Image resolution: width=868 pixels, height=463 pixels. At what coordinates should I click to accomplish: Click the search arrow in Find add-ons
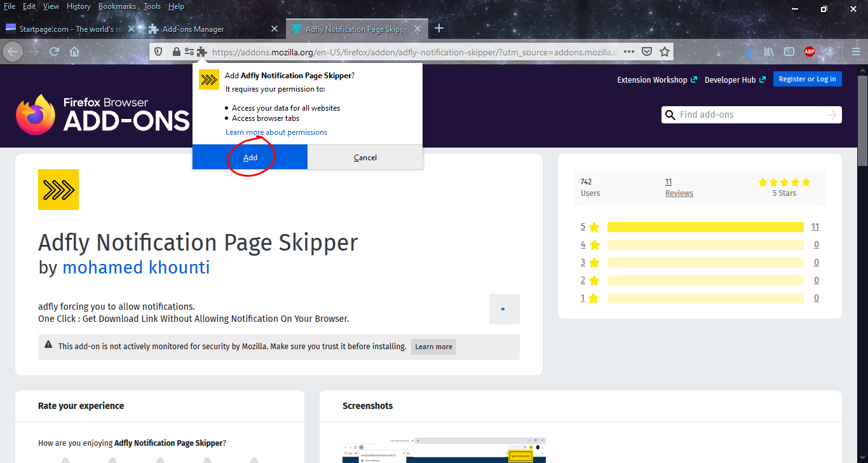[x=832, y=115]
